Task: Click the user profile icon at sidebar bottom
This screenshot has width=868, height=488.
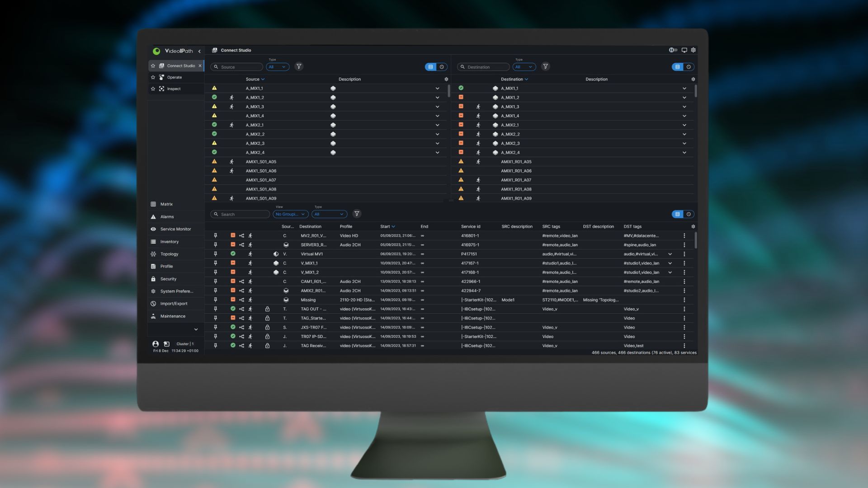Action: pyautogui.click(x=155, y=344)
